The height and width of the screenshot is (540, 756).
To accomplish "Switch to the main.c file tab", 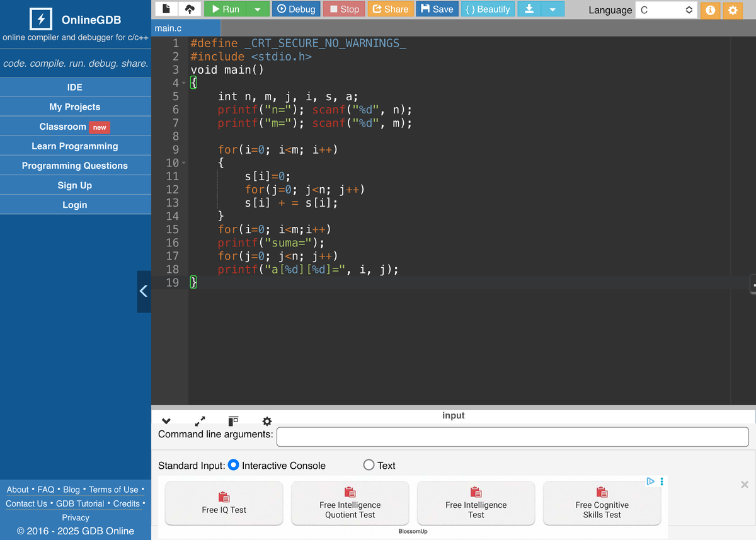I will (x=168, y=28).
